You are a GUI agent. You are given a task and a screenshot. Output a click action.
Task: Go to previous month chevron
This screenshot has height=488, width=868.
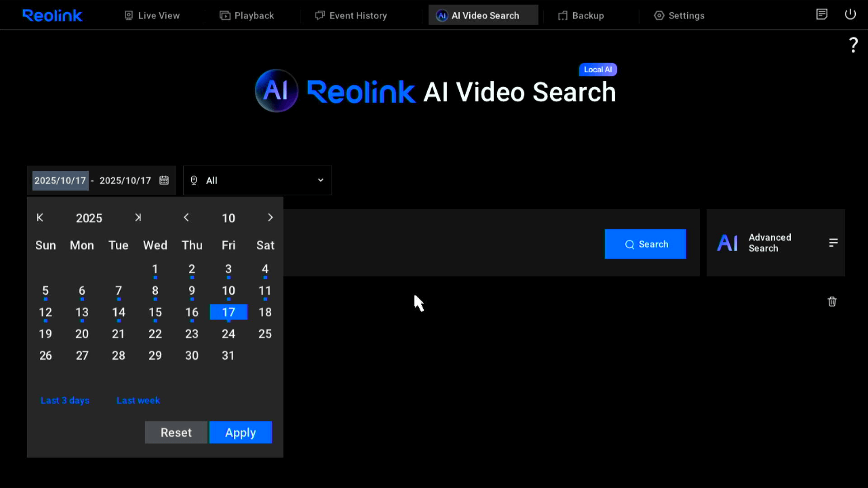186,218
